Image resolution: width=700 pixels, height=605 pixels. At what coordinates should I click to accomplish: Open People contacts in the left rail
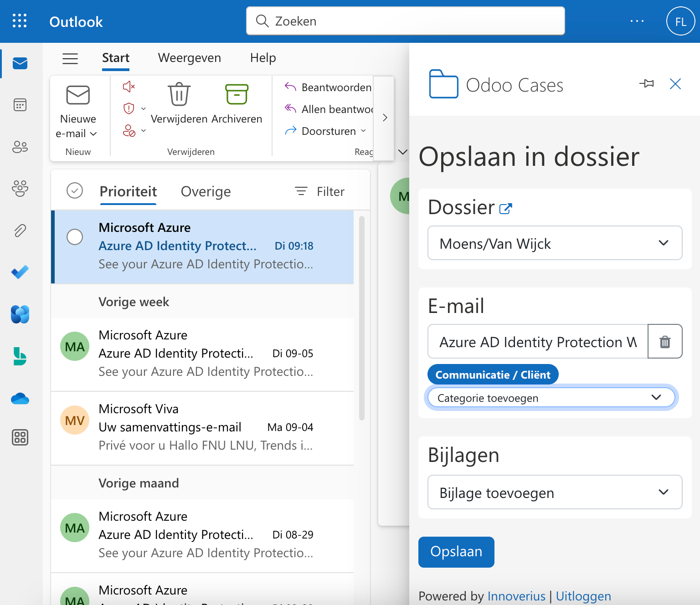coord(20,147)
